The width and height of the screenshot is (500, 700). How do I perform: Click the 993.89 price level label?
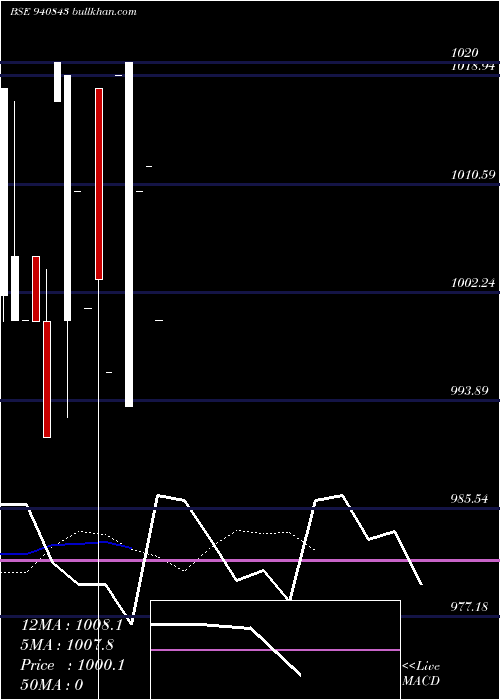point(469,391)
